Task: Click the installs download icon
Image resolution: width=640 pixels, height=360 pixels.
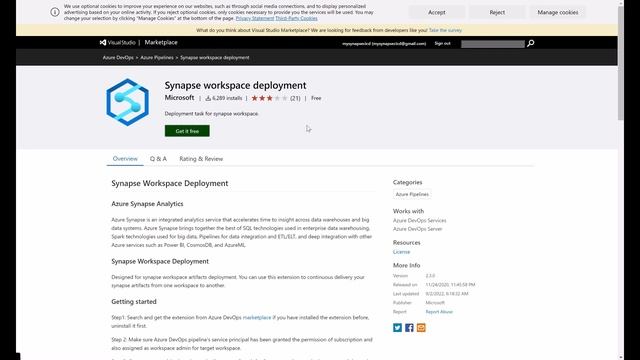Action: pyautogui.click(x=208, y=98)
